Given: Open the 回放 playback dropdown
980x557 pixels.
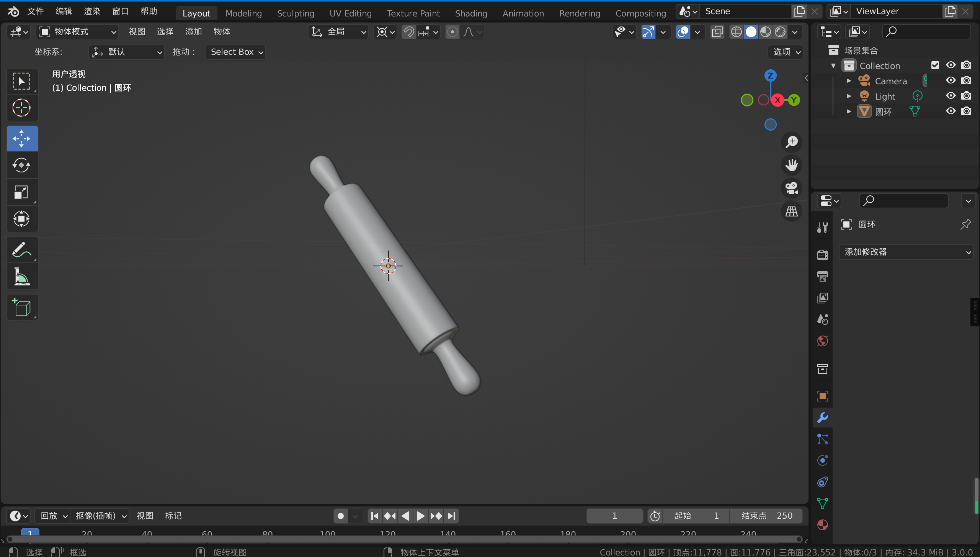Looking at the screenshot, I should coord(52,516).
